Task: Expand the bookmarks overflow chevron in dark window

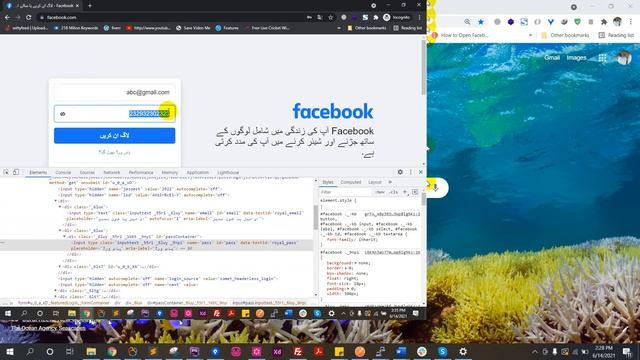Action: point(339,28)
